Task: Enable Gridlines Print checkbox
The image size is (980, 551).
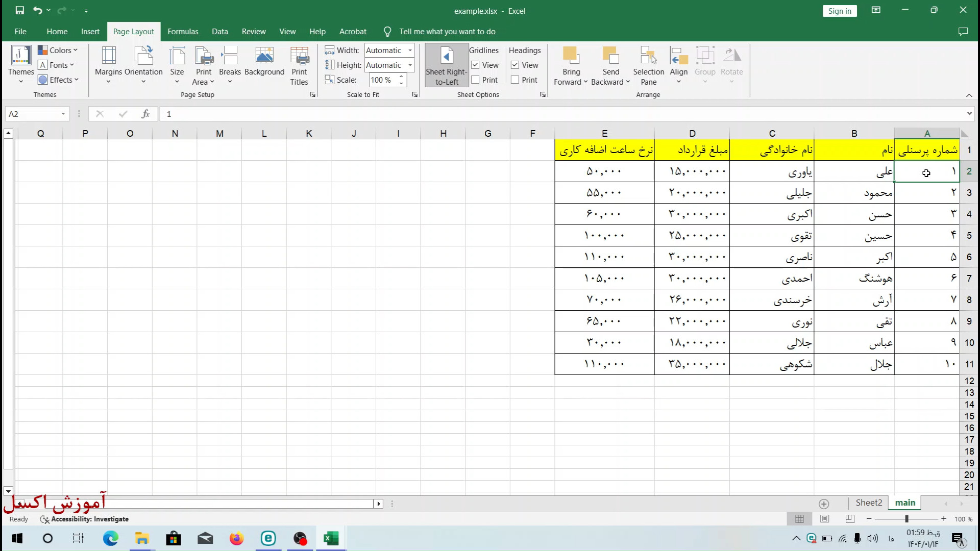Action: [475, 80]
